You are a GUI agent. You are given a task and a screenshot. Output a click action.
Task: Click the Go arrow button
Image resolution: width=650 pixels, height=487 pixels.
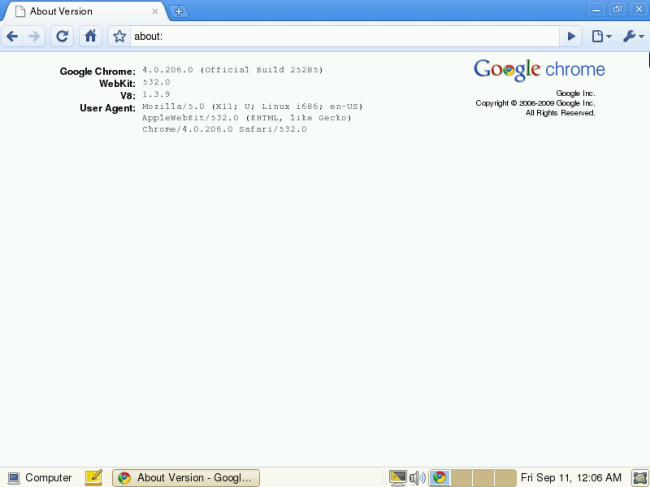tap(571, 36)
